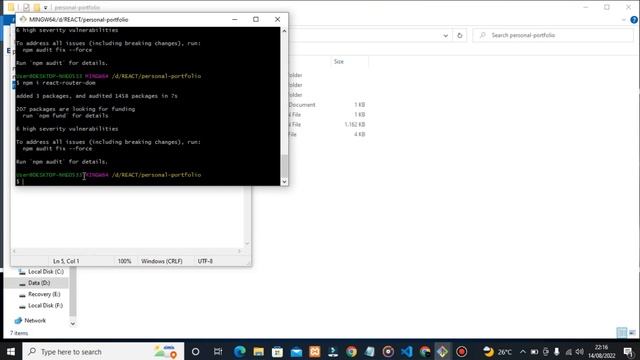Launch Visual Studio Code from the taskbar
640x360 pixels.
[x=407, y=351]
